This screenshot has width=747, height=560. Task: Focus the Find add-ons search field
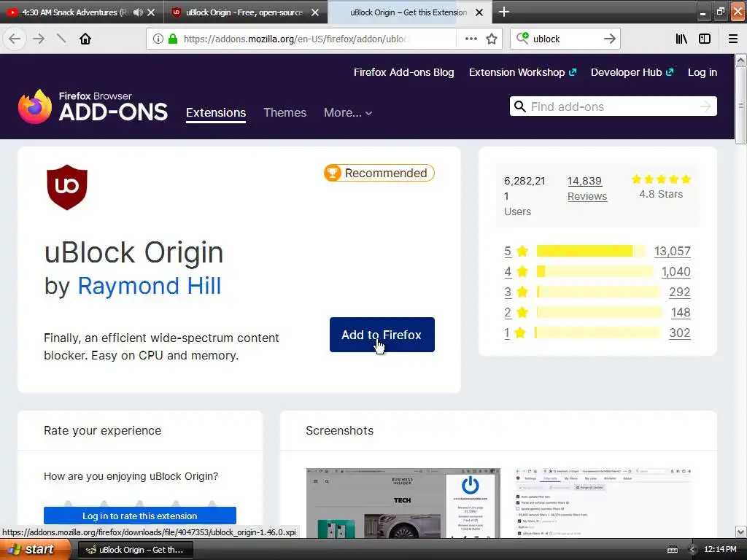(613, 106)
